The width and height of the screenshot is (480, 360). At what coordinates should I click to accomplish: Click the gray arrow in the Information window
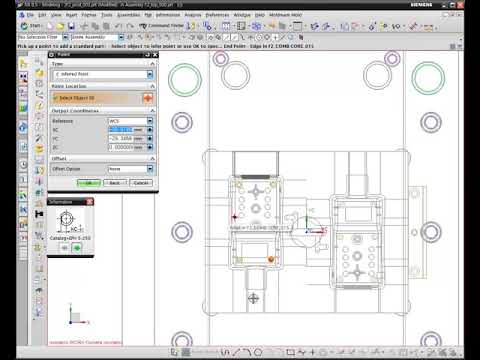[65, 248]
